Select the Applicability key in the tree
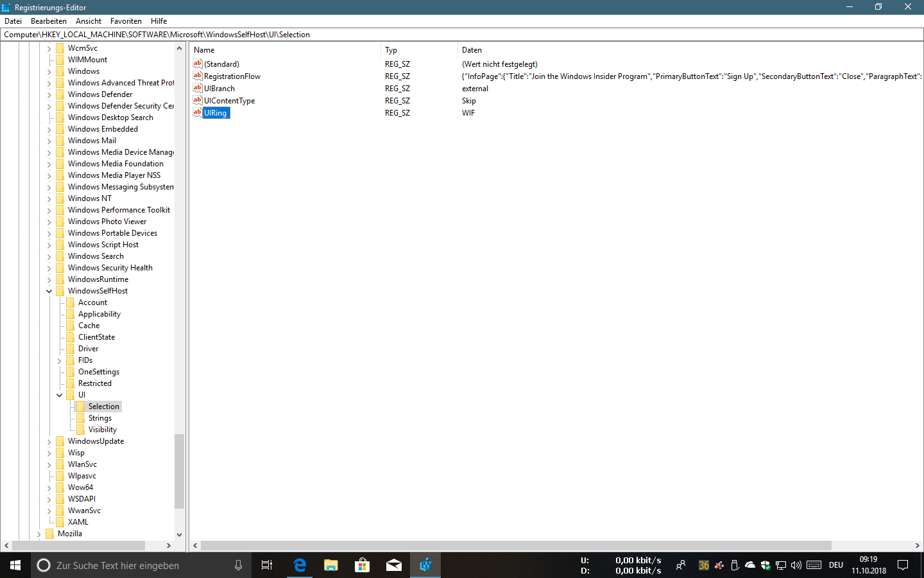 pyautogui.click(x=99, y=314)
